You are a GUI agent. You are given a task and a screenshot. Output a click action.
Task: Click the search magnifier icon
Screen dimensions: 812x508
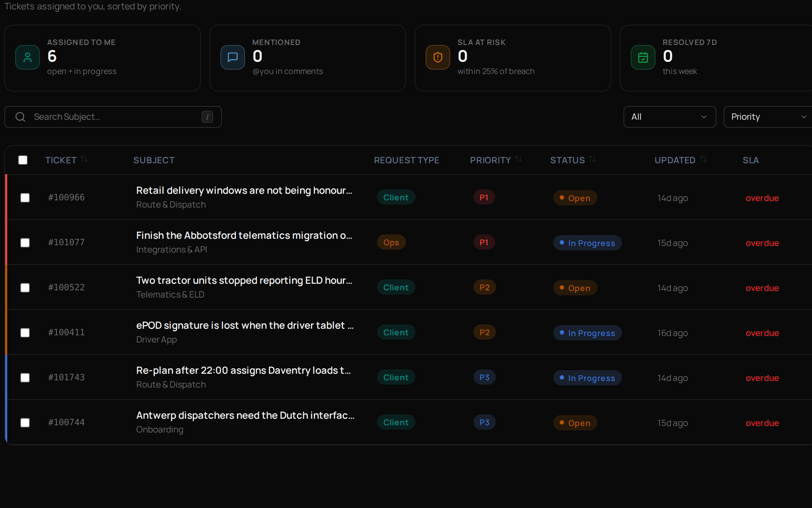(x=20, y=117)
